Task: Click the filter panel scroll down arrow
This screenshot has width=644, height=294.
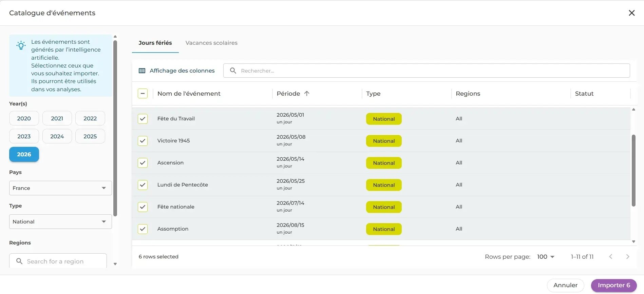Action: (115, 264)
